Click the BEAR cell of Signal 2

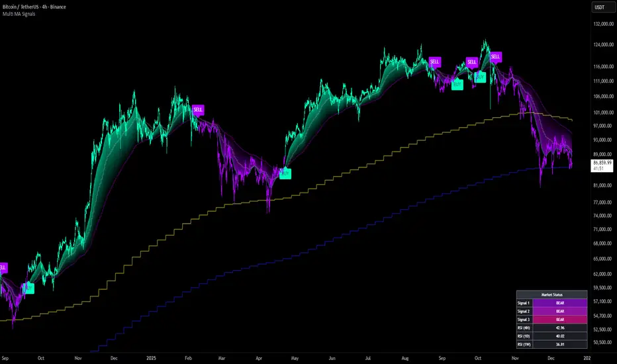(560, 311)
